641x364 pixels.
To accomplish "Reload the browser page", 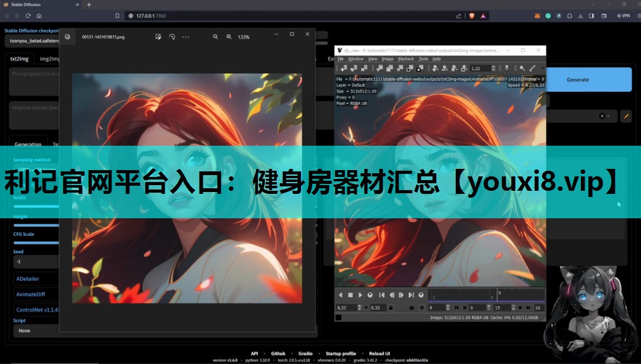I will coord(28,16).
